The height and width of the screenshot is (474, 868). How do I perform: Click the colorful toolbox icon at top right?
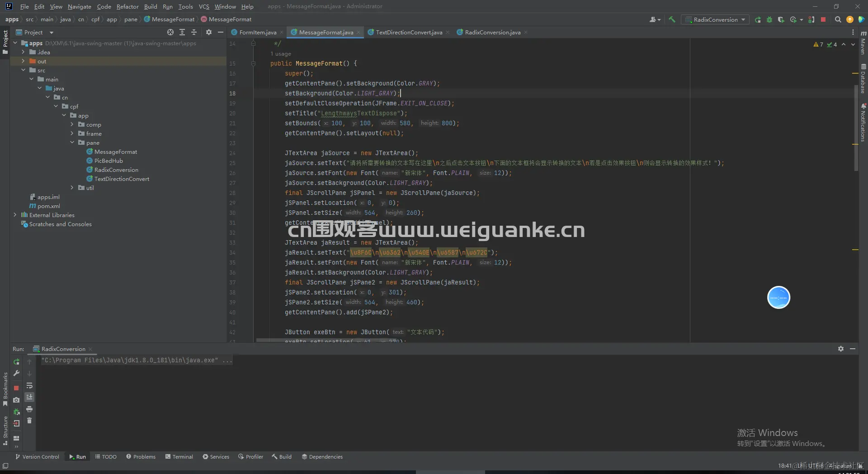click(861, 19)
